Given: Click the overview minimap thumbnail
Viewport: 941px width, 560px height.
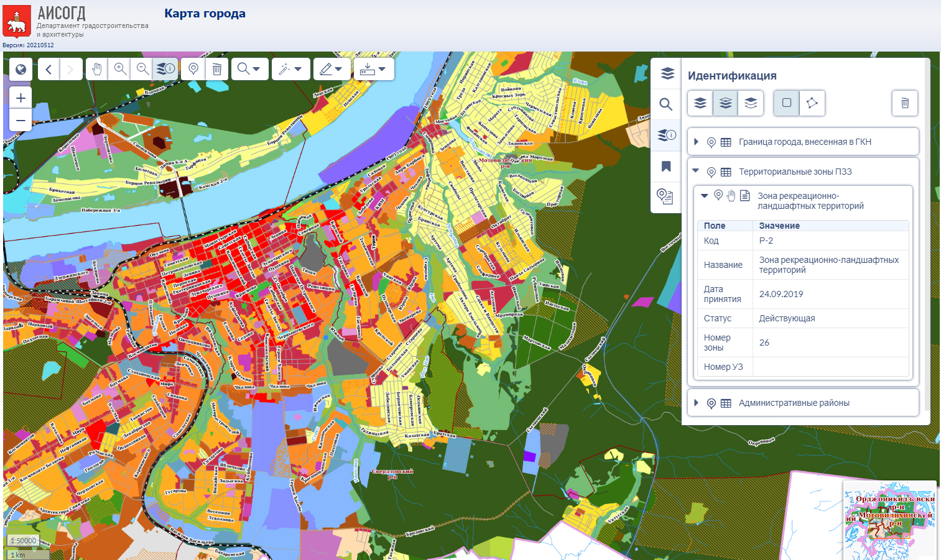Looking at the screenshot, I should [889, 520].
